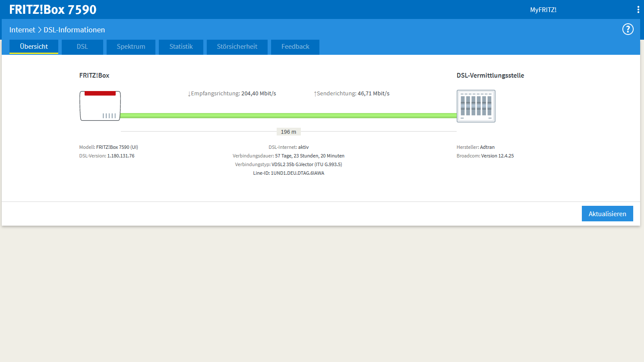Open the three-dot menu in the header
This screenshot has width=644, height=362.
[638, 9]
